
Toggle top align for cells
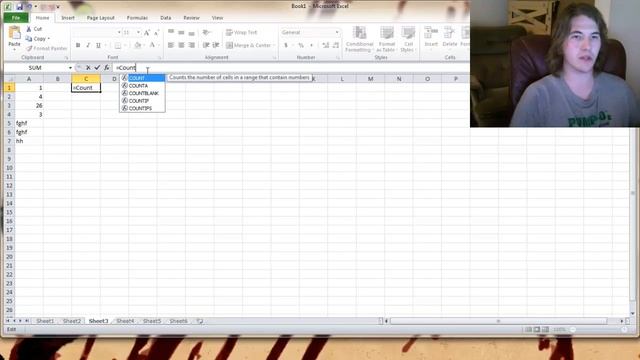pyautogui.click(x=171, y=32)
